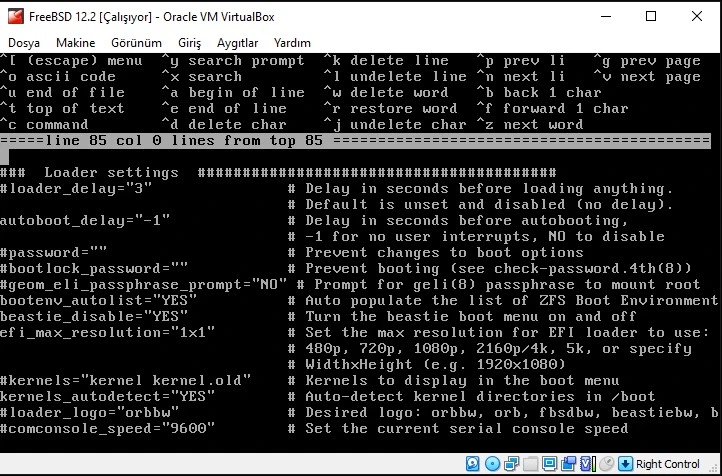
Task: Click the #loader_delay="3" line
Action: [76, 188]
